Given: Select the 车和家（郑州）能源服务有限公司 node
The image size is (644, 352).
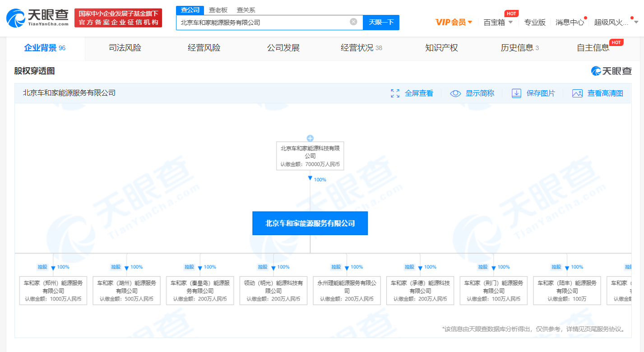Looking at the screenshot, I should pos(53,291).
